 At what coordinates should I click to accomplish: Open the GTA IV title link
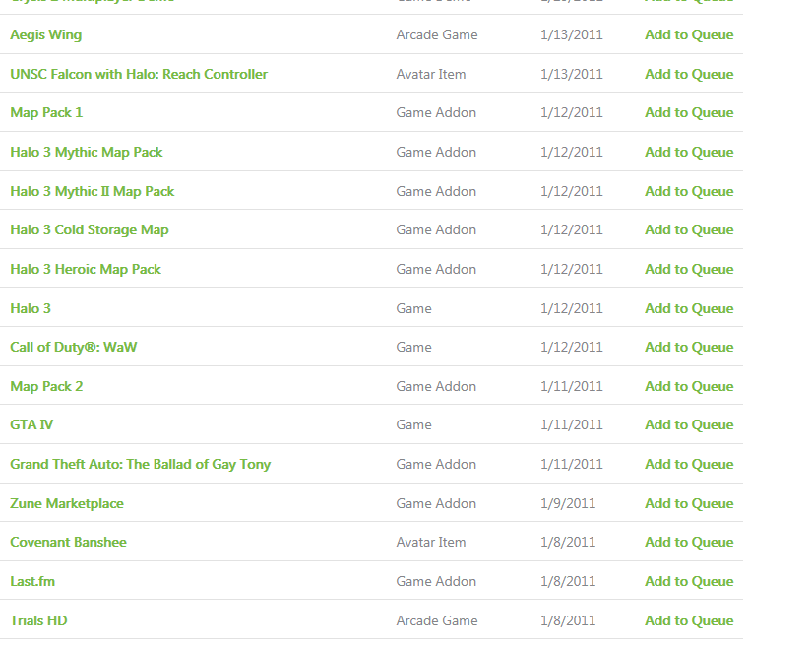pos(31,424)
